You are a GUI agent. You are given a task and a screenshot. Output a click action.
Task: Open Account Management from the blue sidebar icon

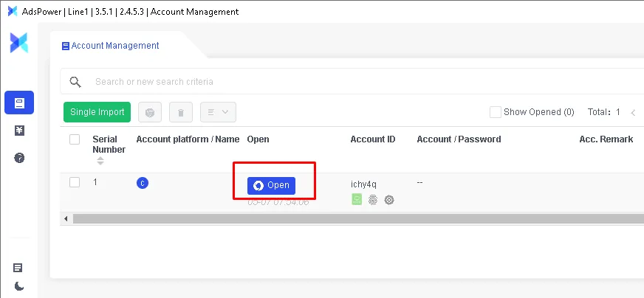(x=19, y=103)
